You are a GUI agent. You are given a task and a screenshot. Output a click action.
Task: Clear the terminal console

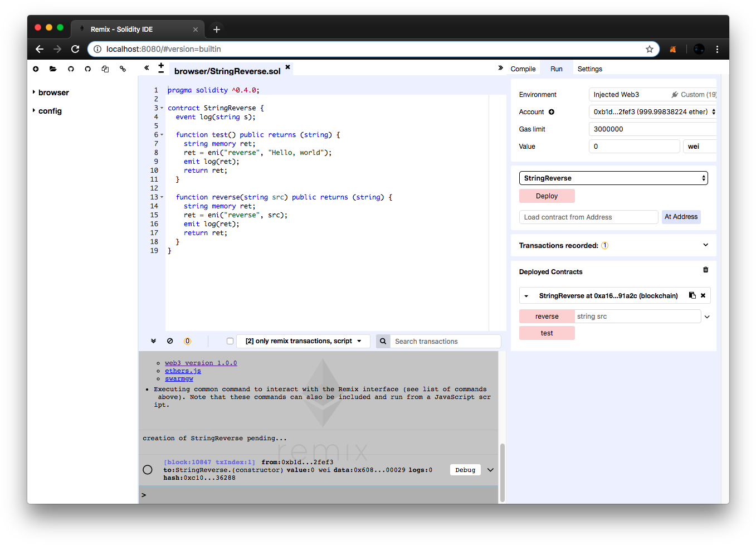(169, 340)
